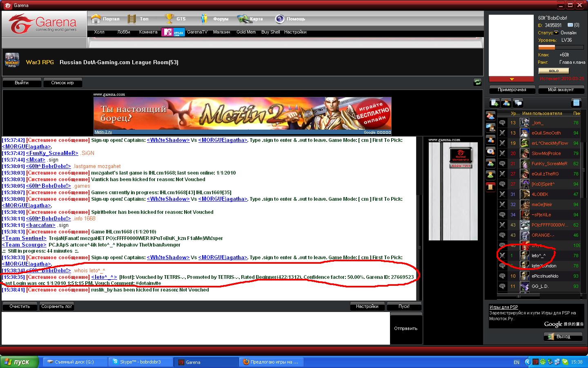This screenshot has height=368, width=588.
Task: Click the Отправить send button
Action: point(406,328)
